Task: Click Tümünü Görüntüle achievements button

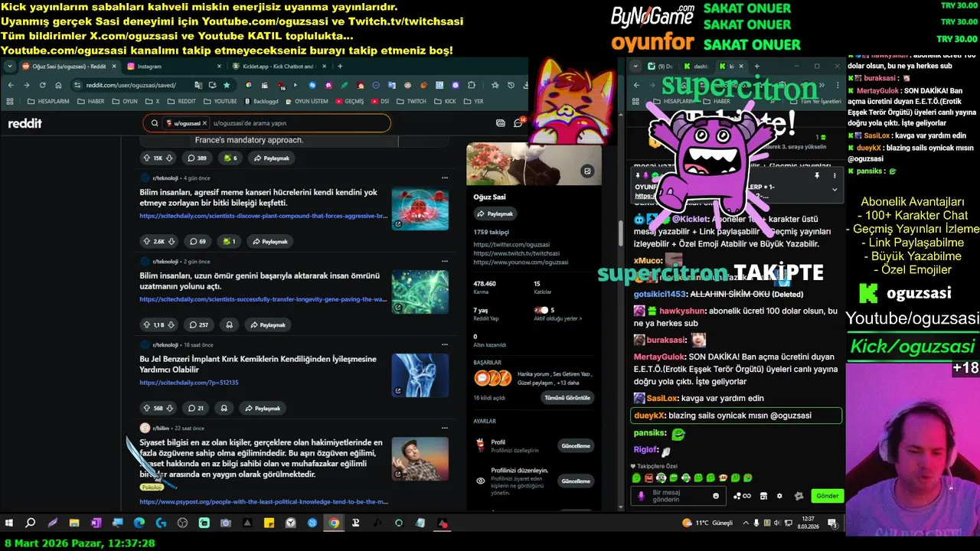Action: [567, 398]
